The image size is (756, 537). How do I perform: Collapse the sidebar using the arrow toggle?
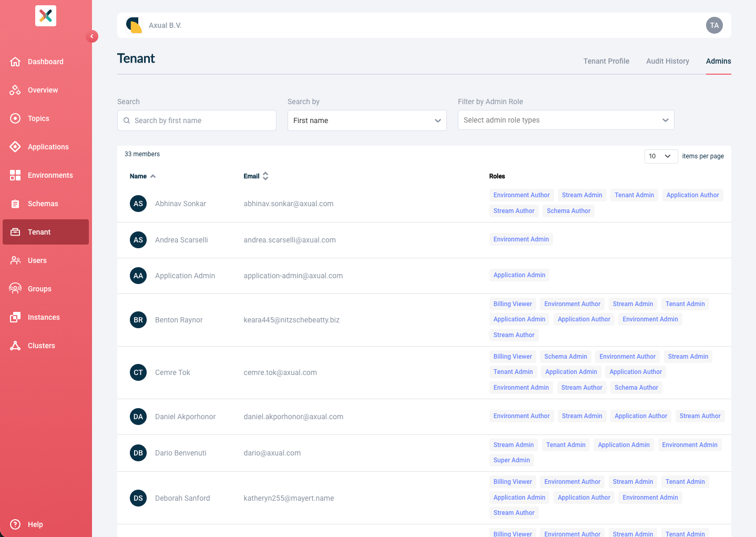point(92,36)
